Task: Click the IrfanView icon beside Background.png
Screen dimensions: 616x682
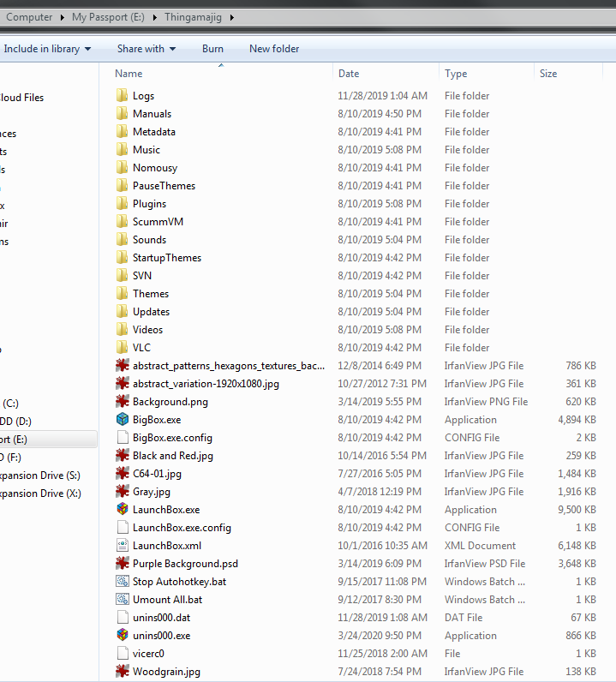Action: [x=123, y=402]
